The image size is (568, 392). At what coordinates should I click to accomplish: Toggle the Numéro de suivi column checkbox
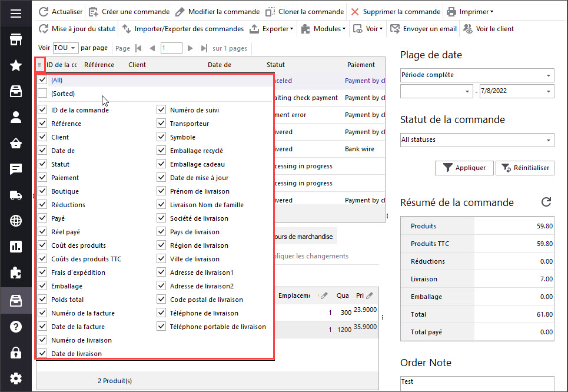coord(161,110)
